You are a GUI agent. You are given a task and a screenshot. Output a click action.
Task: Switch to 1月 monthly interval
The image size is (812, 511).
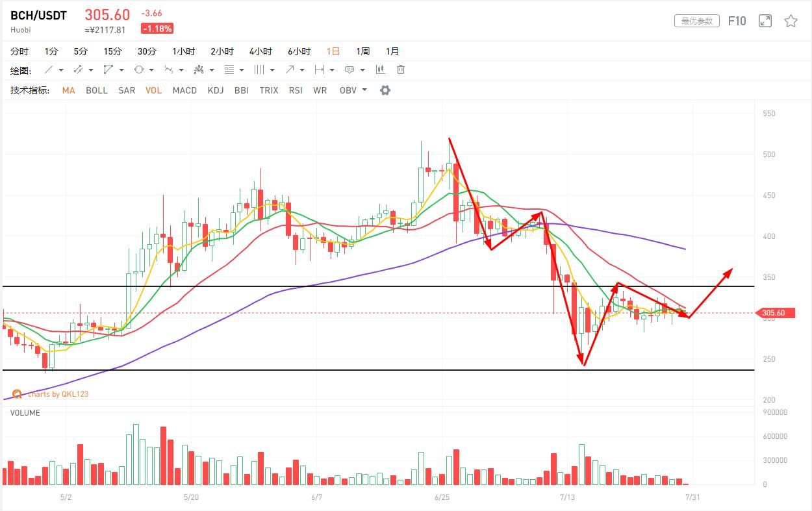[392, 51]
